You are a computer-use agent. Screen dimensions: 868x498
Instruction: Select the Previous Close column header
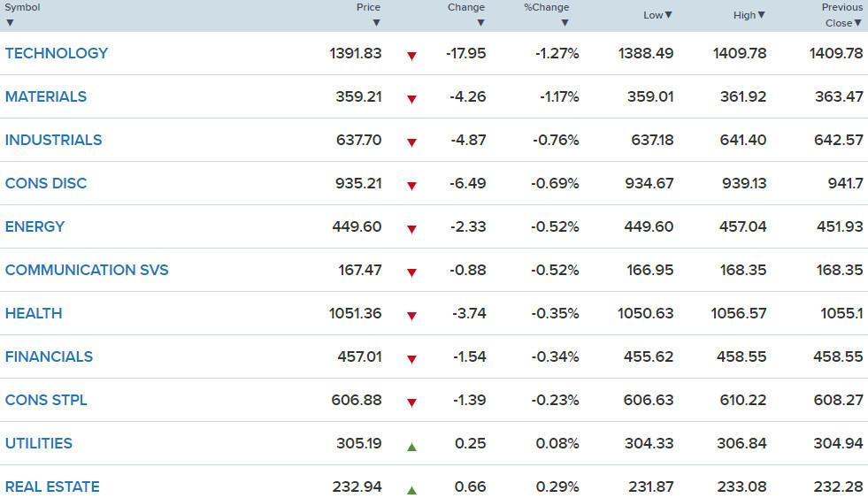click(842, 15)
